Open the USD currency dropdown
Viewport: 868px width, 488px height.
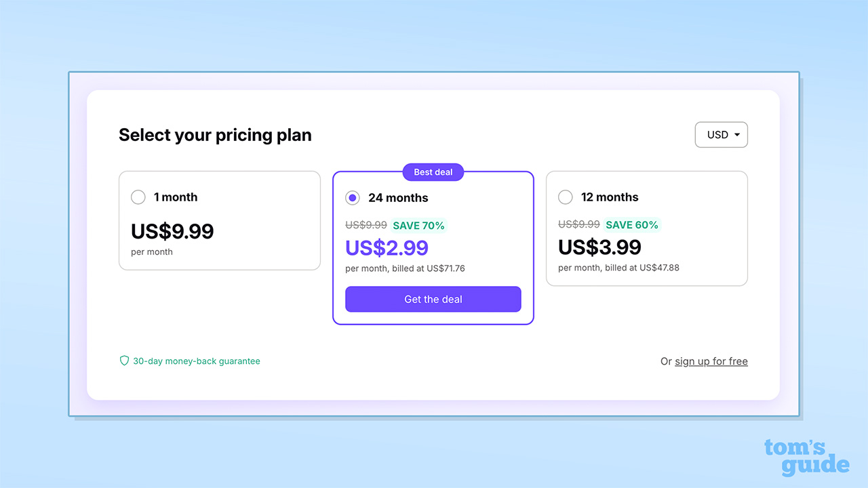click(721, 135)
